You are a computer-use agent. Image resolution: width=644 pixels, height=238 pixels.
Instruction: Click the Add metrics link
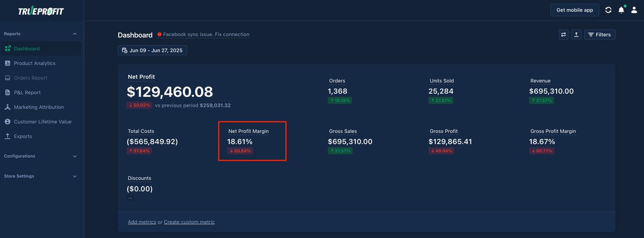[x=142, y=222]
